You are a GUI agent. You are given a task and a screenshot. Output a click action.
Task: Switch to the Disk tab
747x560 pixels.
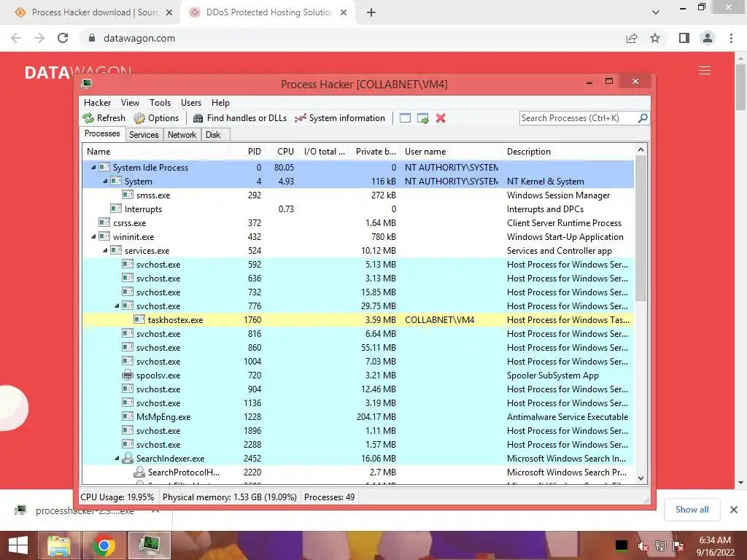pyautogui.click(x=213, y=135)
